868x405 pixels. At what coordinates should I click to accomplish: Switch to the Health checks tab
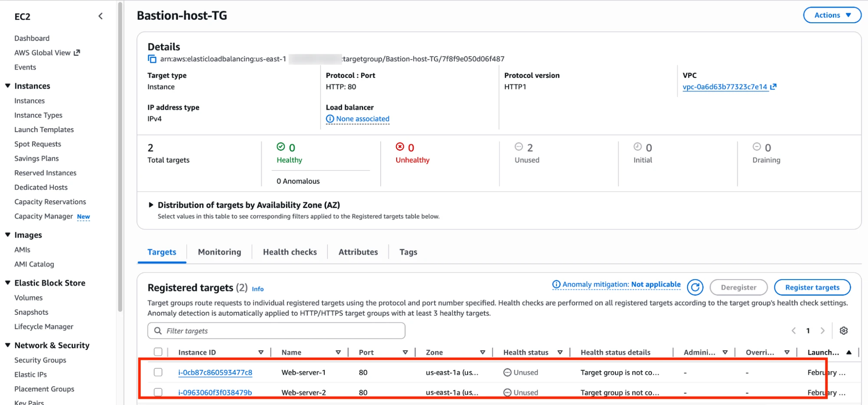(x=290, y=252)
